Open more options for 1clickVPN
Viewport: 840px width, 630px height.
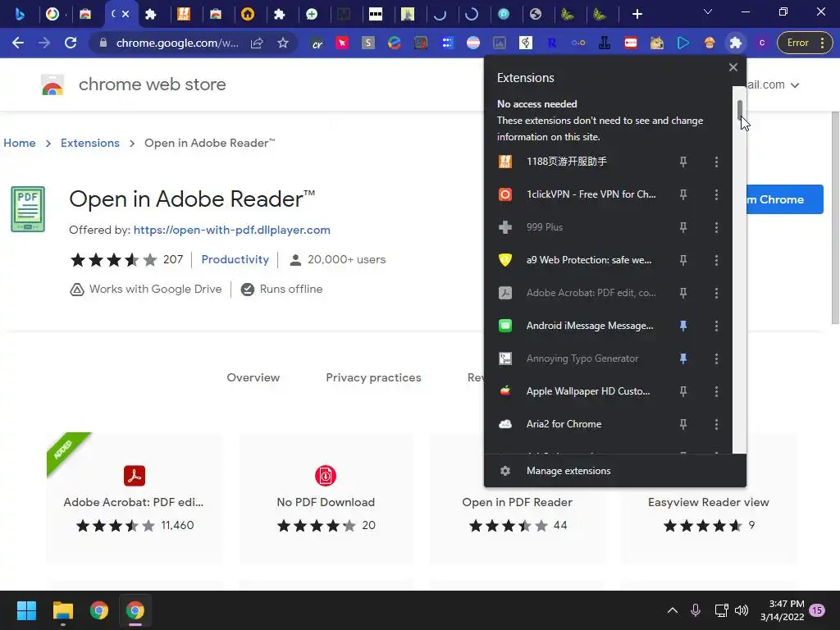point(716,194)
